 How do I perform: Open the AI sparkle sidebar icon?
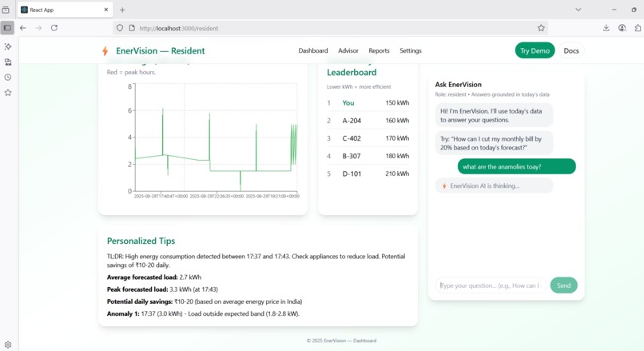click(x=8, y=46)
